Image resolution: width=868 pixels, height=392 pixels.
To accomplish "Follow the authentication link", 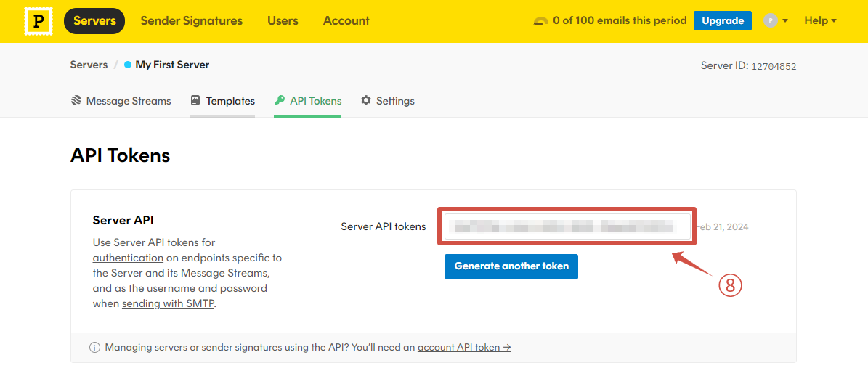I will pos(128,258).
